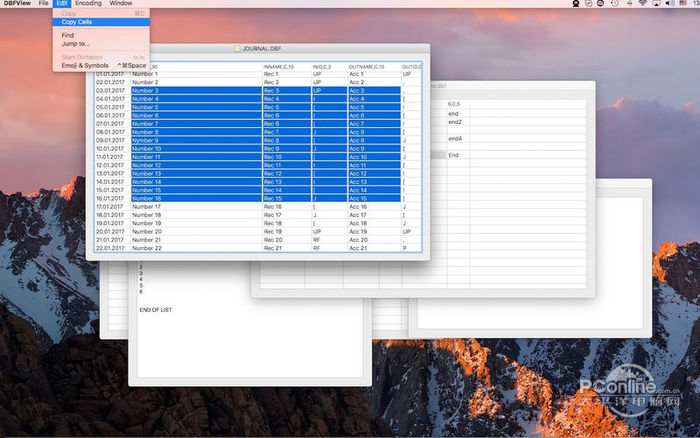Screen dimensions: 700x438
Task: Click the dimmed Start Dictation entry
Action: coord(101,57)
